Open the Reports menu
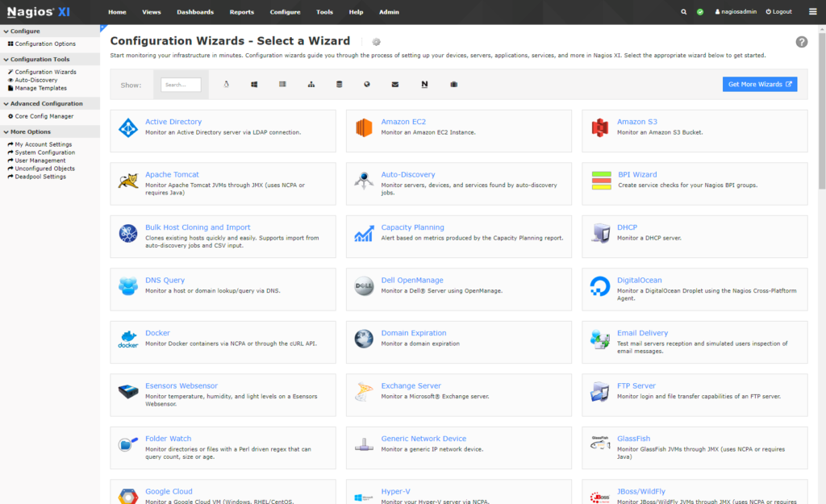This screenshot has height=504, width=826. [242, 11]
